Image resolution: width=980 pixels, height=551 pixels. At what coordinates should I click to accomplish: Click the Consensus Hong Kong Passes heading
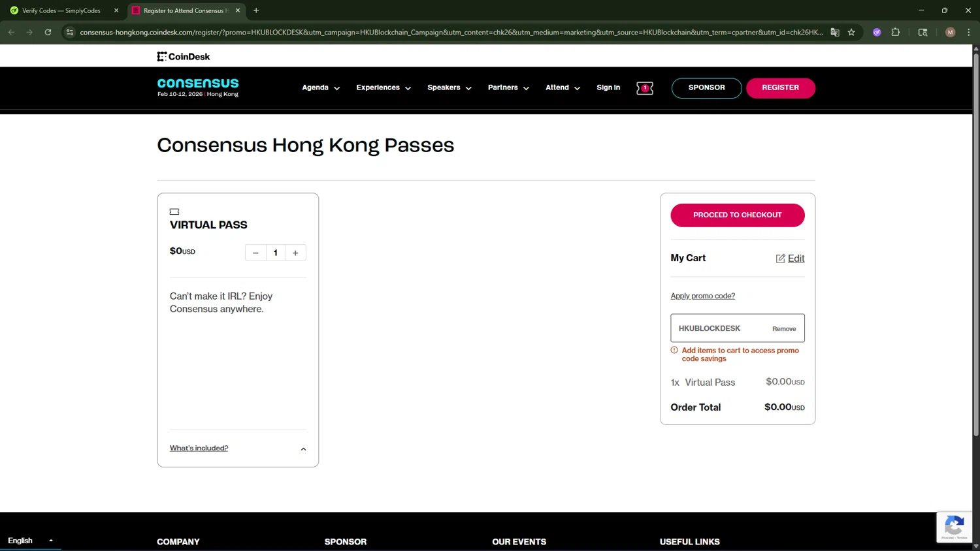pyautogui.click(x=305, y=146)
